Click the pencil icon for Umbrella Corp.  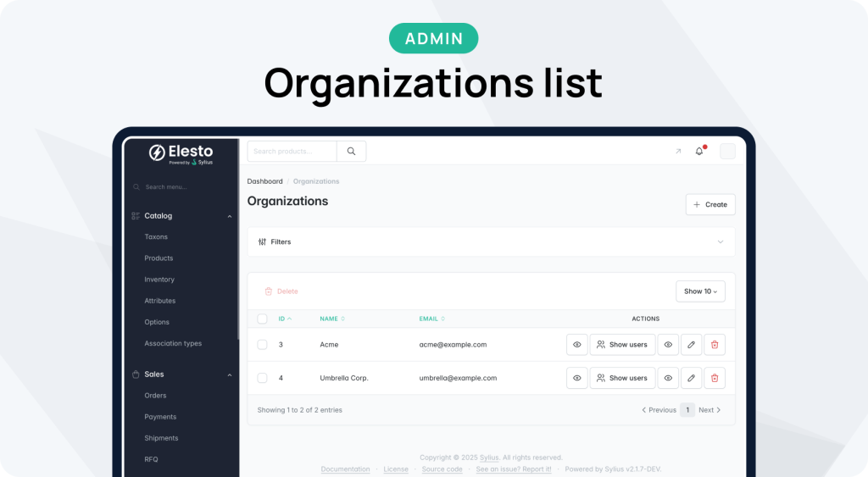click(692, 378)
